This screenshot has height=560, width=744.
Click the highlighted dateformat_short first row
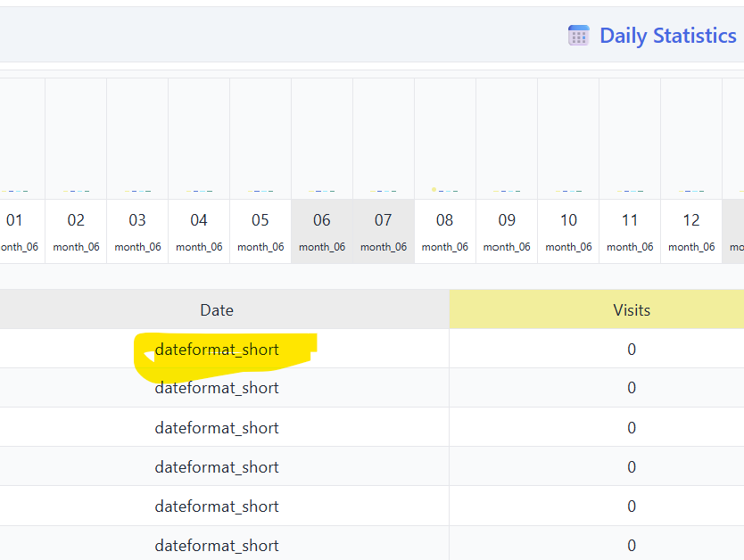click(x=217, y=350)
